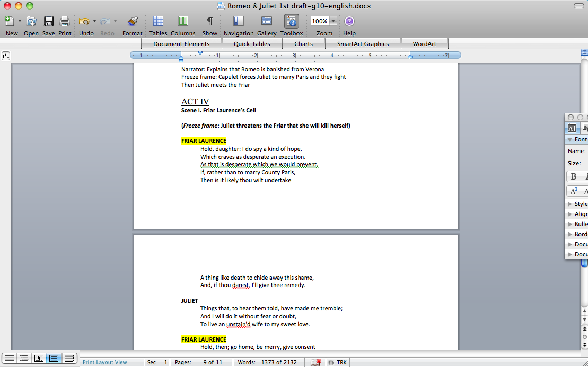This screenshot has width=588, height=367.
Task: Open the Redo history dropdown arrow
Action: (x=115, y=21)
